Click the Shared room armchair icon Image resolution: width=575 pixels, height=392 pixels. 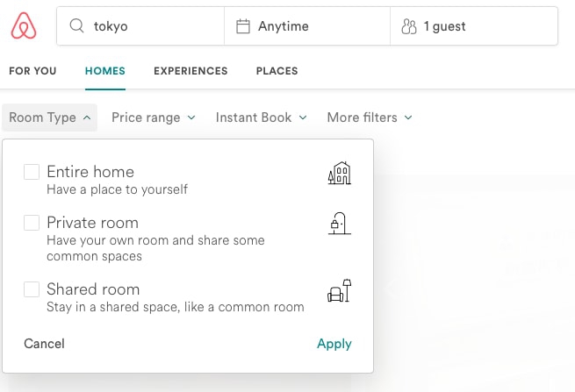[x=339, y=290]
